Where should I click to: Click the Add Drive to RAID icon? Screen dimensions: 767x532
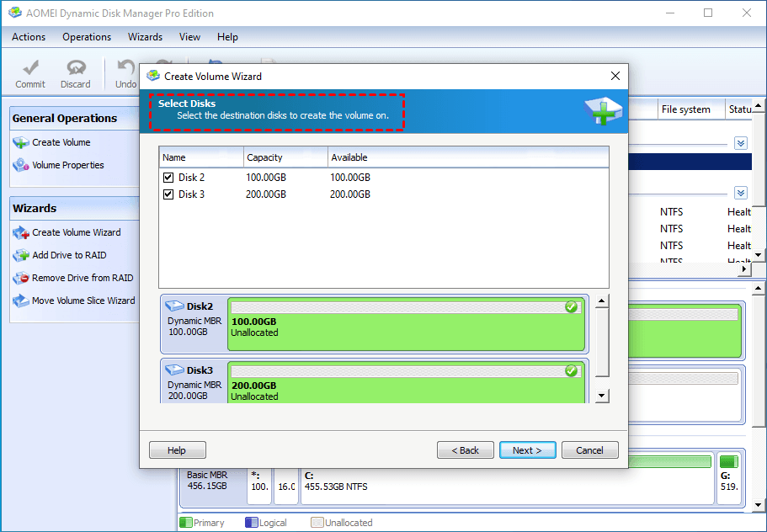click(21, 255)
